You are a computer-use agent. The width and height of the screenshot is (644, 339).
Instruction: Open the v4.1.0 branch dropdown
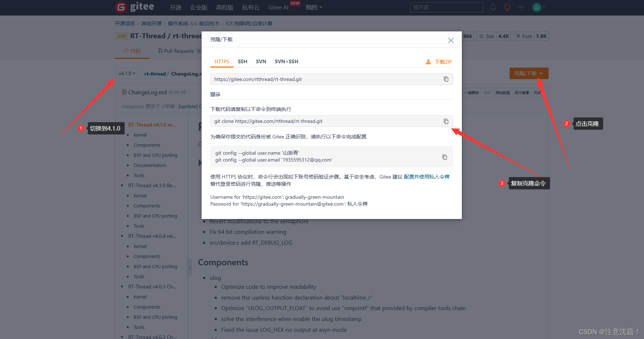[x=126, y=73]
